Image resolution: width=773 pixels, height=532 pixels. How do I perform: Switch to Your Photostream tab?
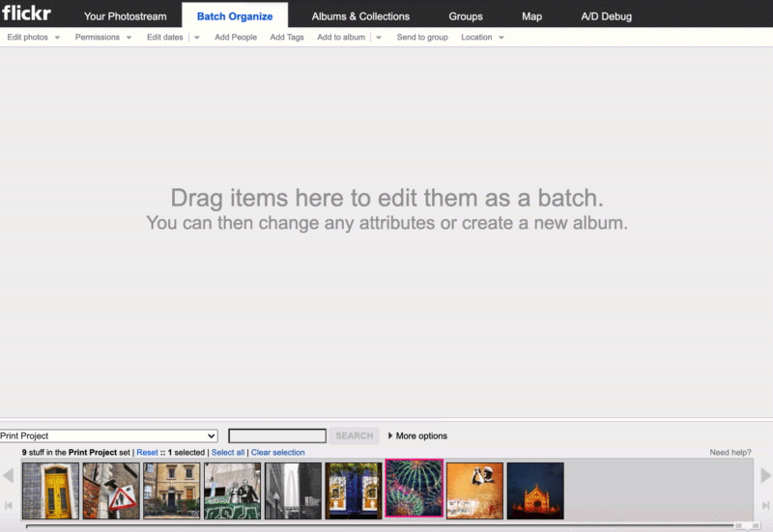pyautogui.click(x=125, y=16)
